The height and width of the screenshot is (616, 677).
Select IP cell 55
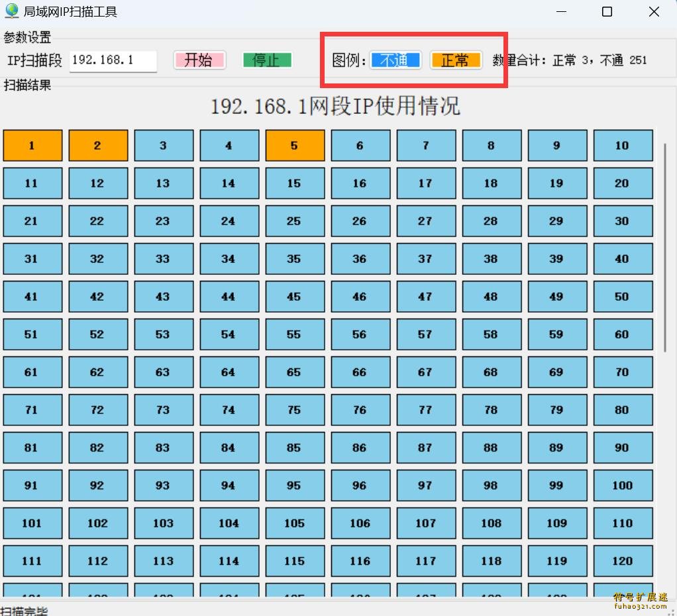(x=295, y=334)
